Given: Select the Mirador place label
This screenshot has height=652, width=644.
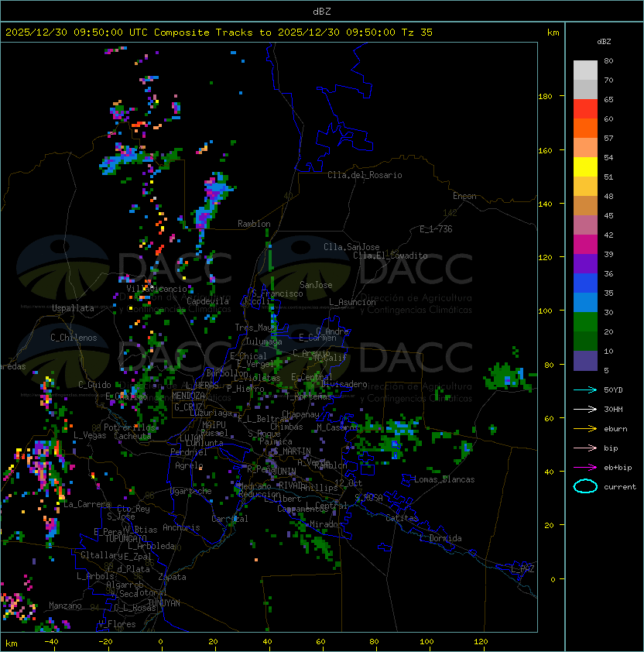Looking at the screenshot, I should coord(327,524).
